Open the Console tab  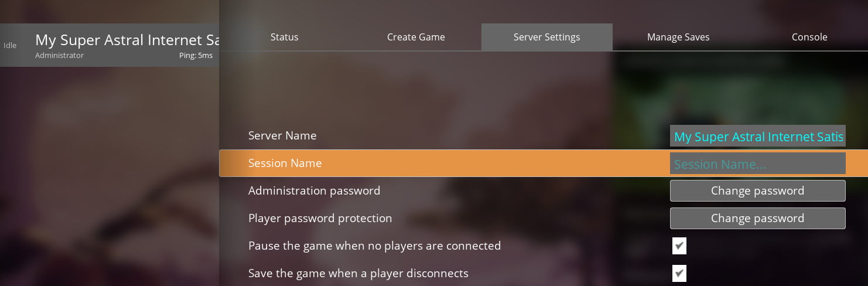click(x=809, y=37)
